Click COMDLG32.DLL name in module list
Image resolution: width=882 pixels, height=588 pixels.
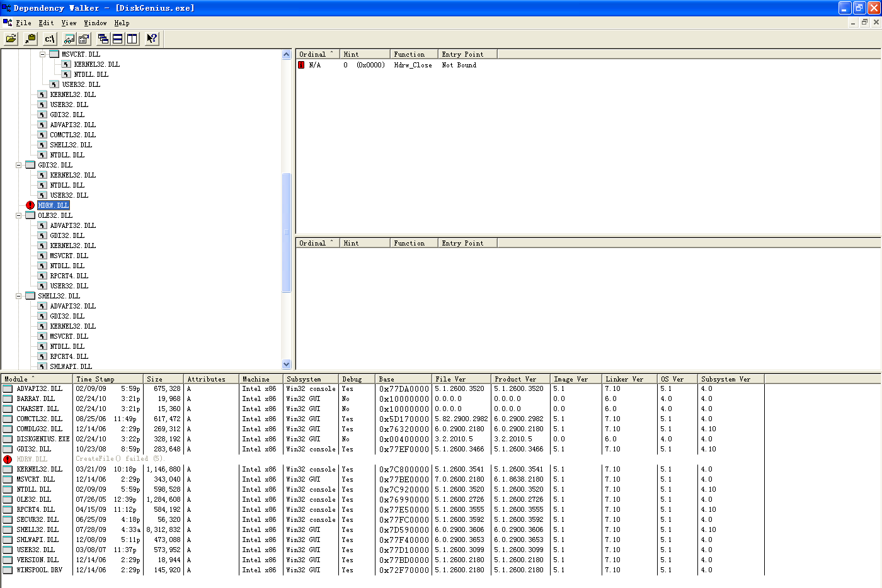click(39, 429)
